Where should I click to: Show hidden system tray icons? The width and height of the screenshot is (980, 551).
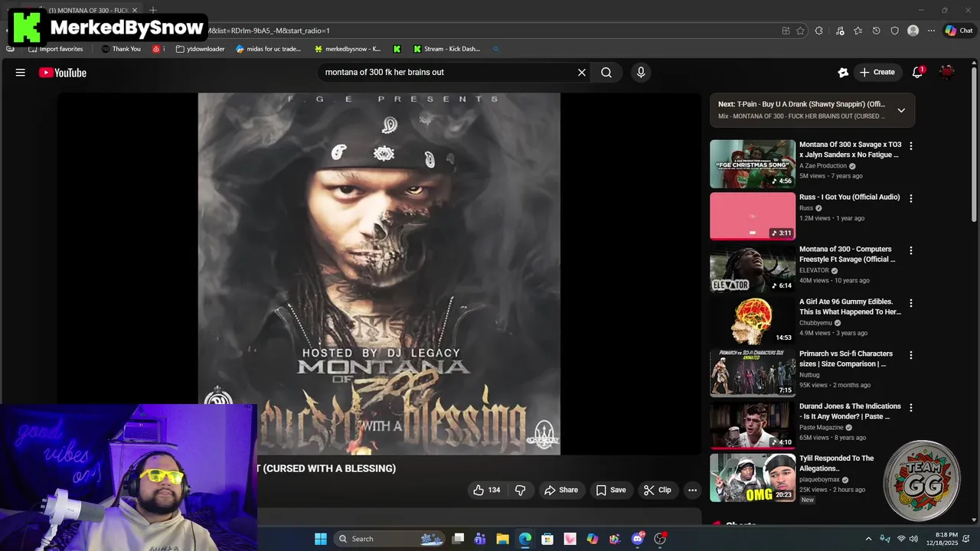click(868, 539)
